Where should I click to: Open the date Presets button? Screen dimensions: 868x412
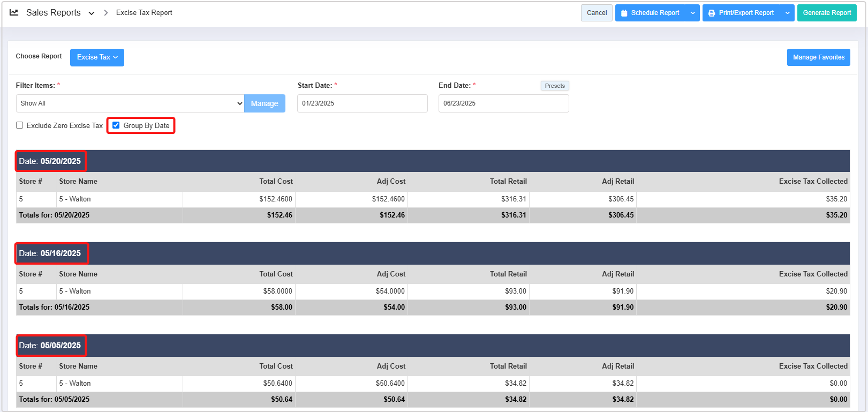(555, 86)
